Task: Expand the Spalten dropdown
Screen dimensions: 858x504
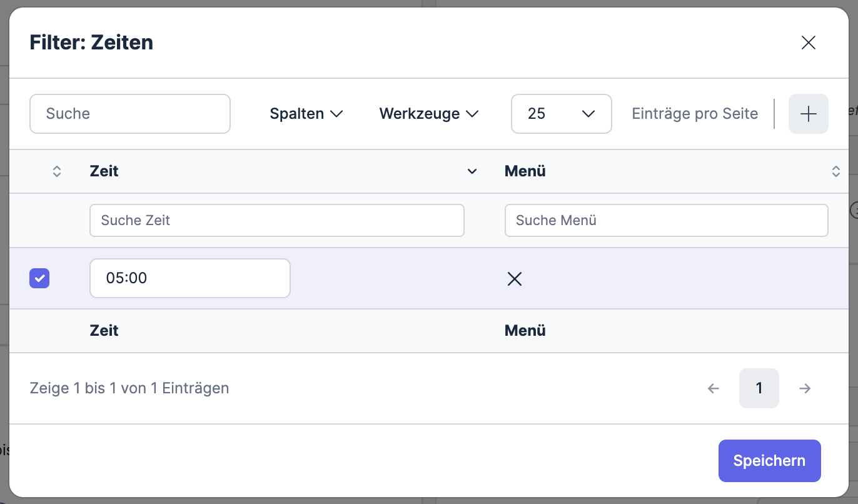Action: coord(306,114)
